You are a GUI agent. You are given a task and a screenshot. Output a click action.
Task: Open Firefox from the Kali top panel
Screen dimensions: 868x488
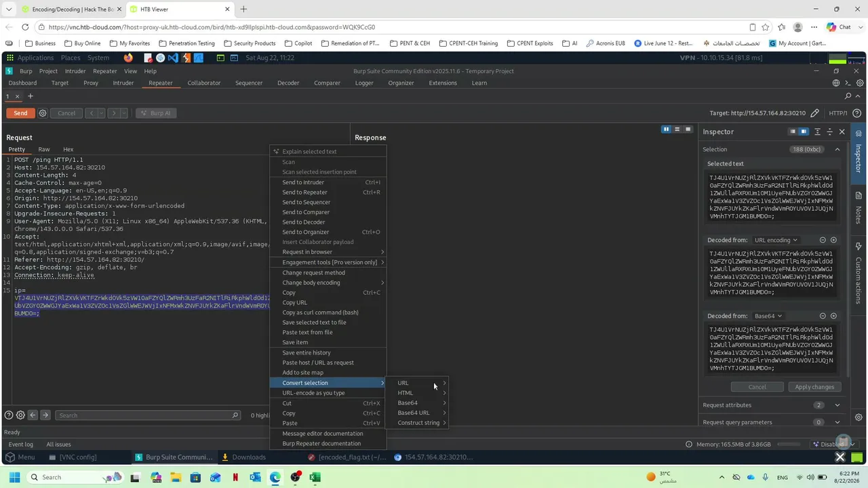[128, 58]
